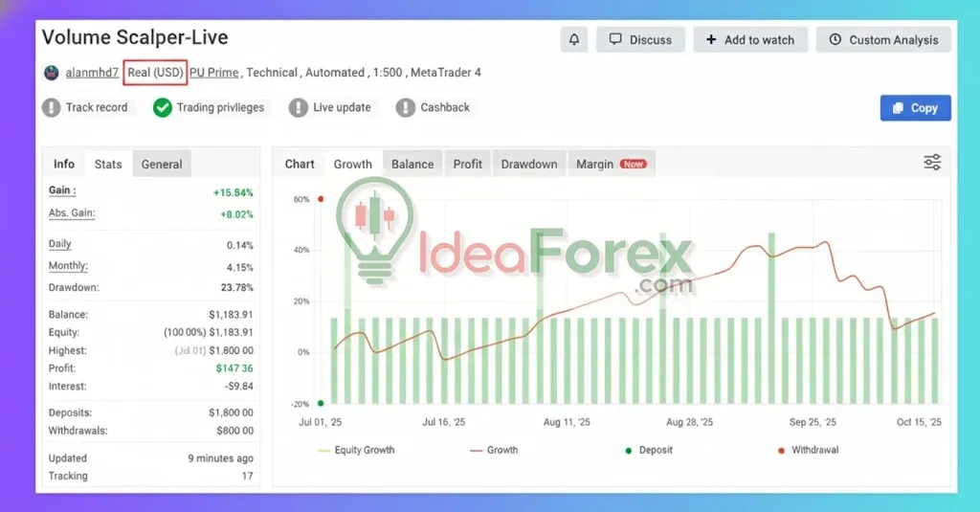980x512 pixels.
Task: Open PU Prime broker link
Action: 213,73
